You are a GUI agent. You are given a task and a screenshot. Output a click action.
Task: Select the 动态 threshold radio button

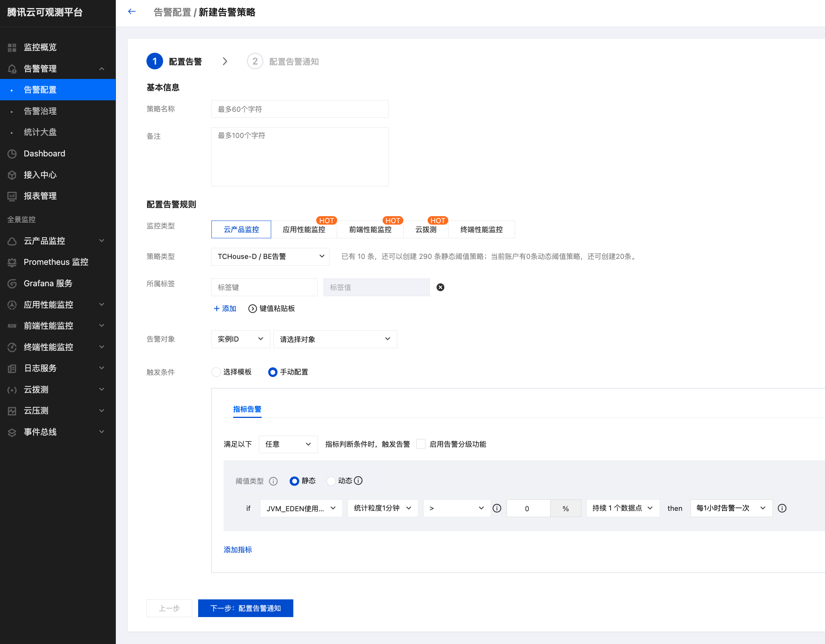tap(331, 481)
